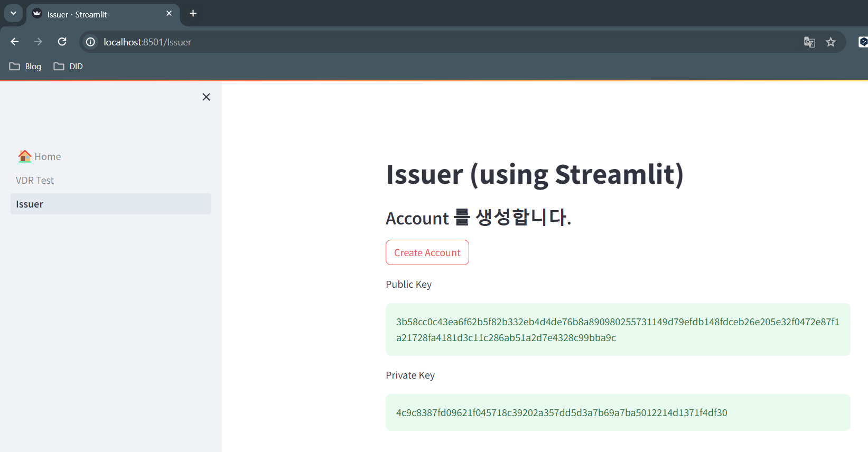Open the Blog bookmarks folder

25,67
